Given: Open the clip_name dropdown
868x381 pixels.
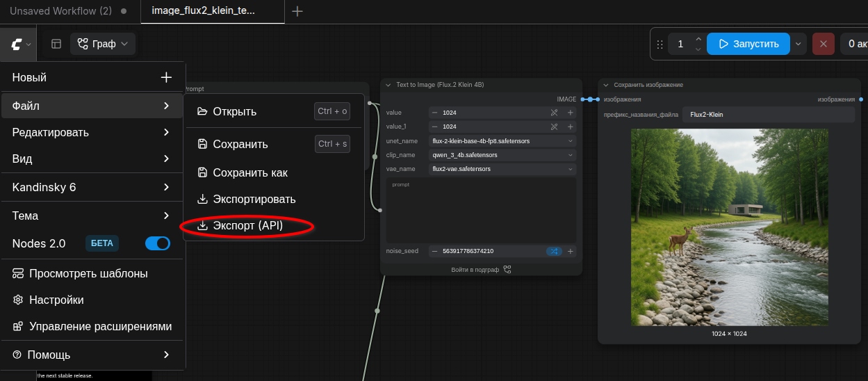Looking at the screenshot, I should tap(502, 155).
